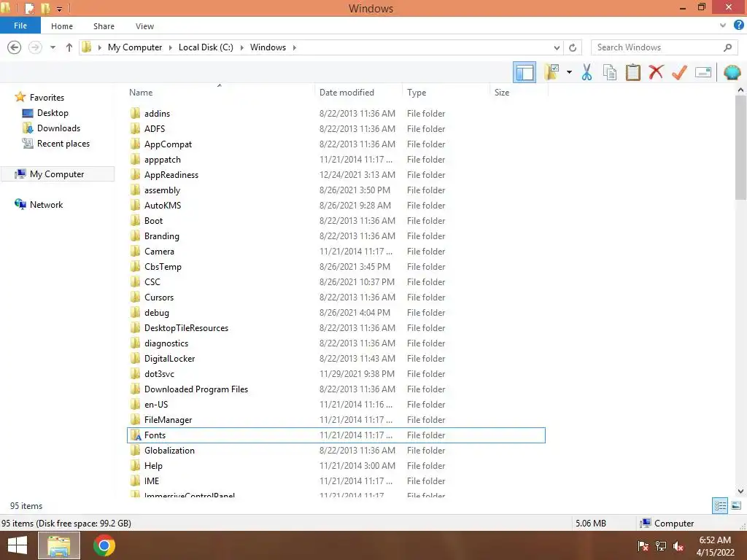Switch to the Share ribbon tab
Viewport: 747px width, 560px height.
(x=104, y=26)
